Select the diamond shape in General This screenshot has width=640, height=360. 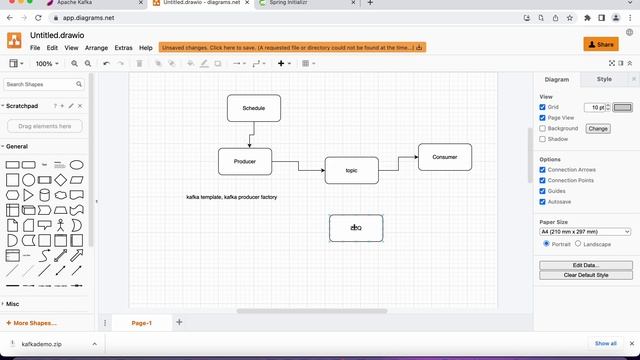coord(60,180)
